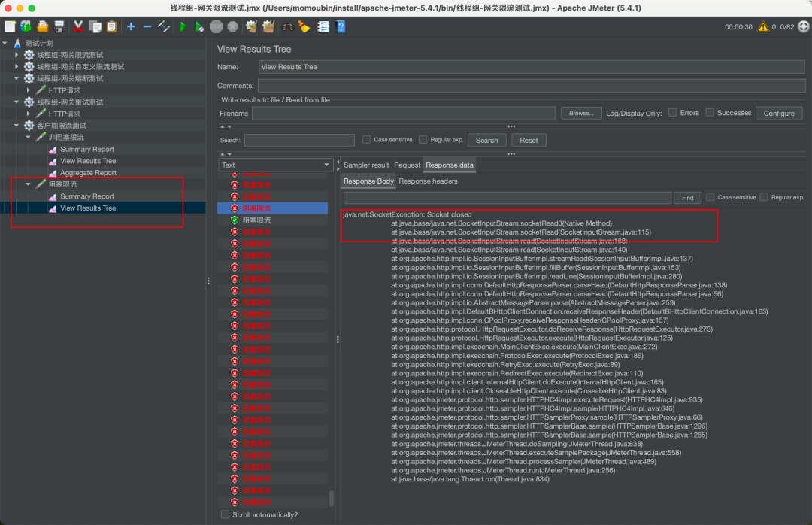This screenshot has height=525, width=812.
Task: Switch to the Sampler result tab
Action: (x=366, y=165)
